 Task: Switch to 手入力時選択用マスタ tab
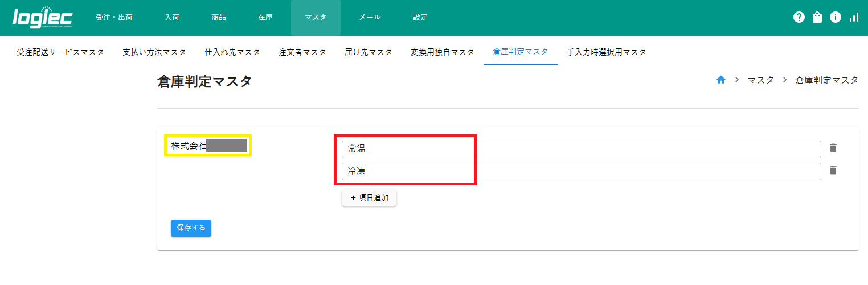point(607,52)
